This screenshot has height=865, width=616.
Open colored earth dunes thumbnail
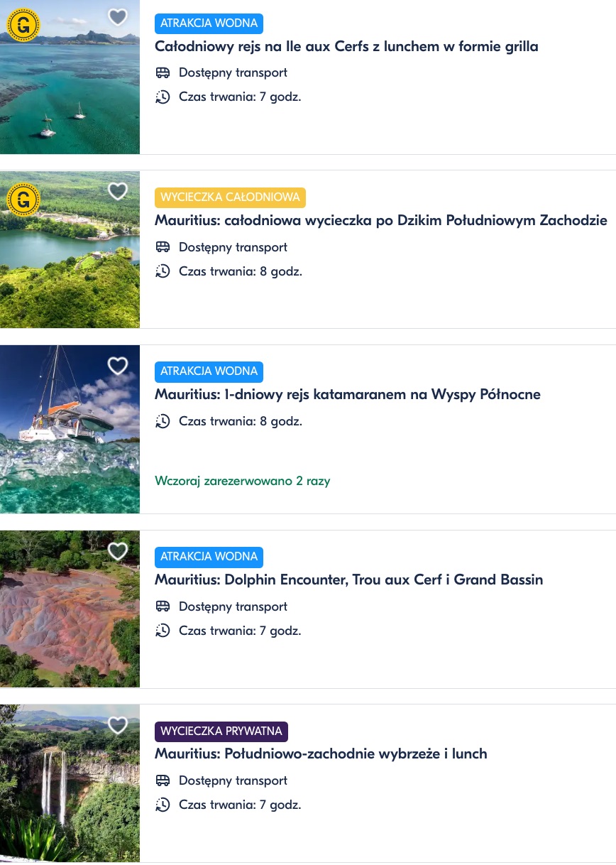click(70, 609)
